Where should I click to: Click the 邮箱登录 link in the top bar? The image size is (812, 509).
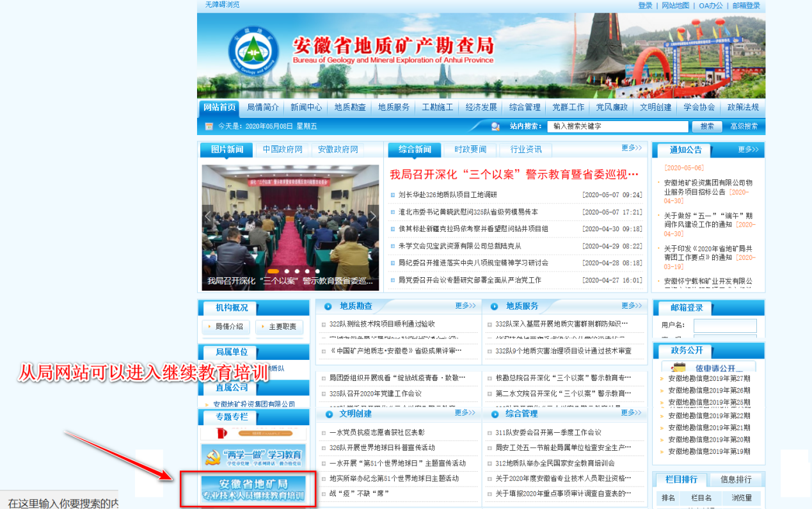tap(747, 6)
